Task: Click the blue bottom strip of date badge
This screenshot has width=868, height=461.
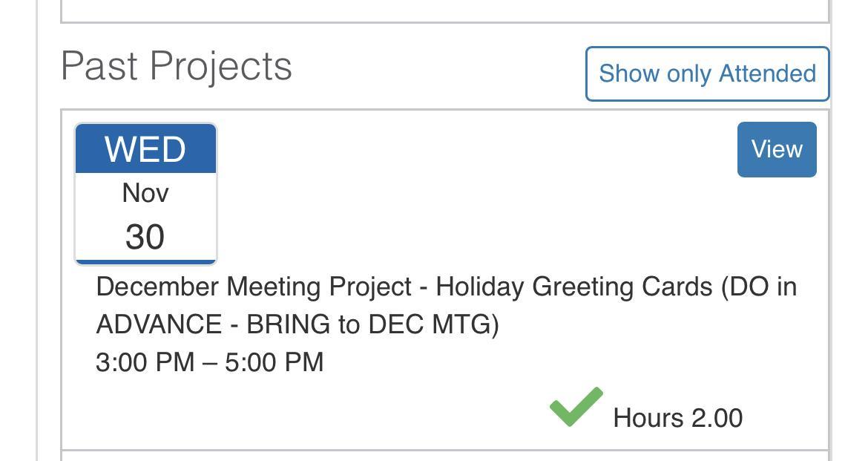Action: tap(145, 261)
